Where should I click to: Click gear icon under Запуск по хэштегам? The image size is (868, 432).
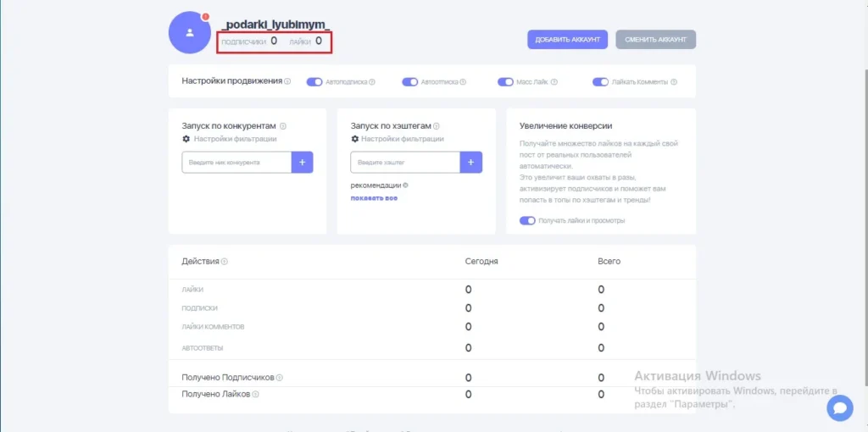coord(355,139)
